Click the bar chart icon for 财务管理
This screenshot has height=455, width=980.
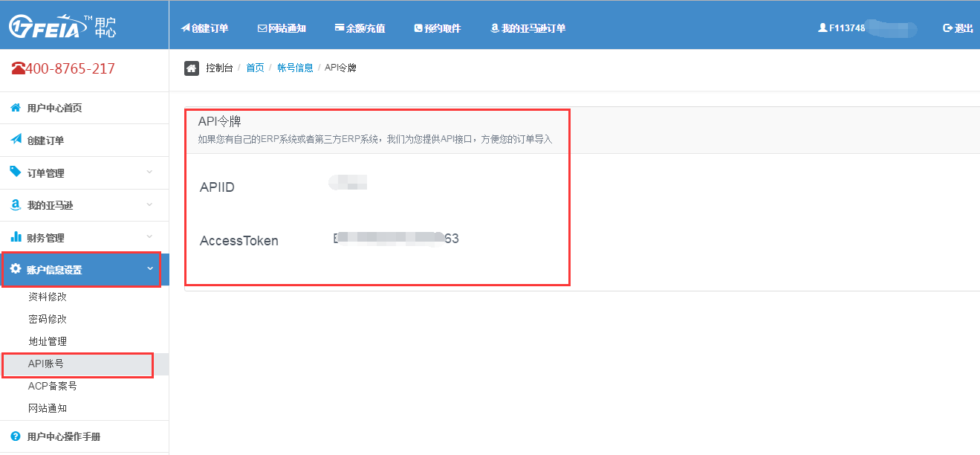(x=16, y=237)
